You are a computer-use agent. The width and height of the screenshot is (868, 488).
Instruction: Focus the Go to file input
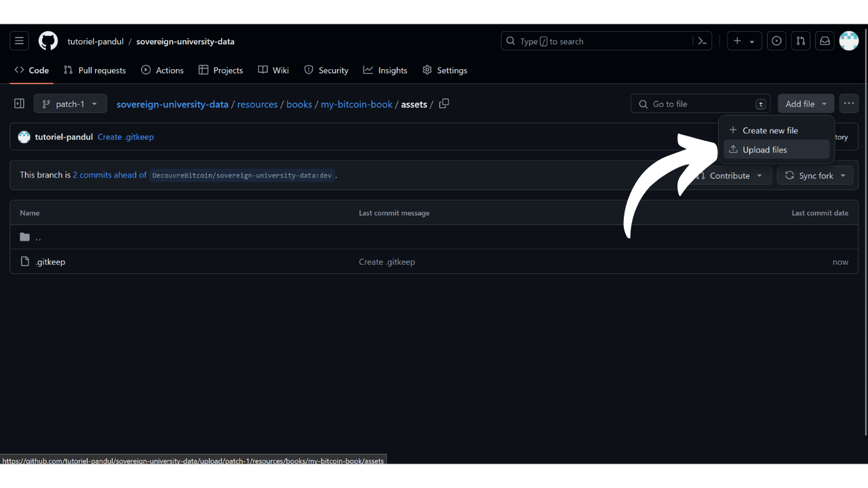tap(701, 104)
